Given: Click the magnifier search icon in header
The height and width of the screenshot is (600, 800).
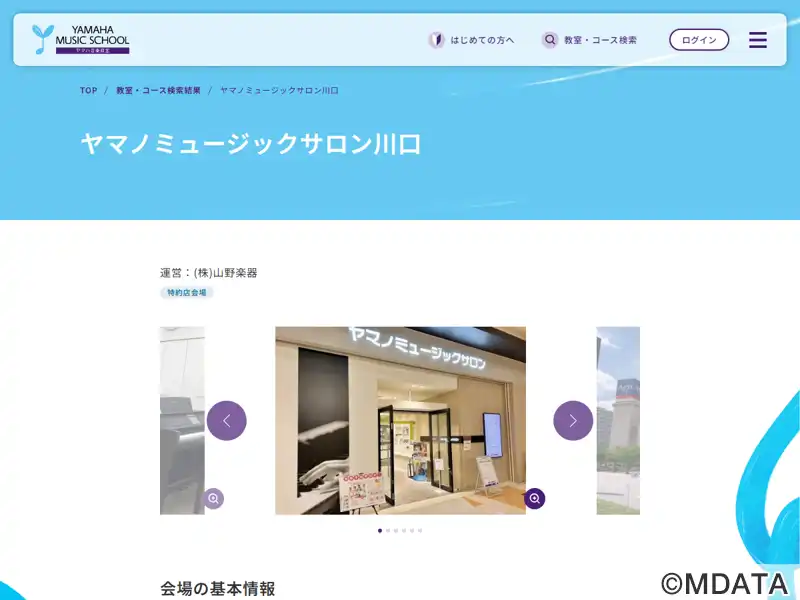Looking at the screenshot, I should [x=549, y=40].
